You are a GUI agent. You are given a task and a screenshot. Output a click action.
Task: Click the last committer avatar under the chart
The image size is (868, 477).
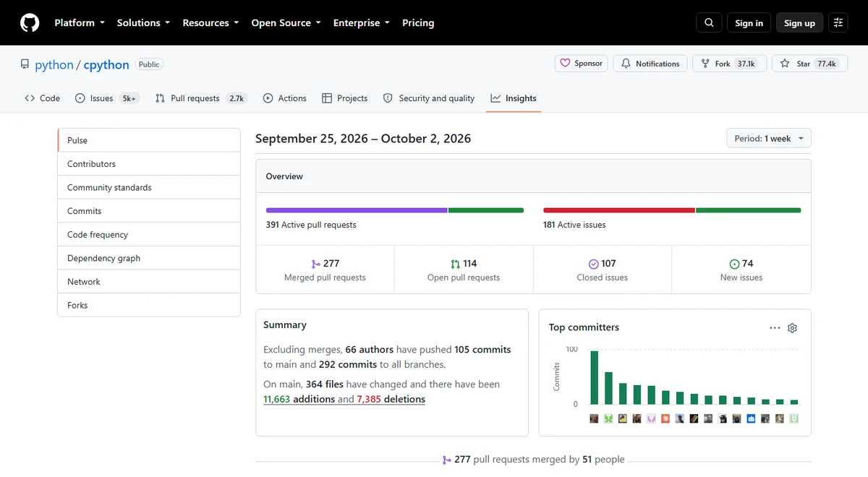(794, 418)
